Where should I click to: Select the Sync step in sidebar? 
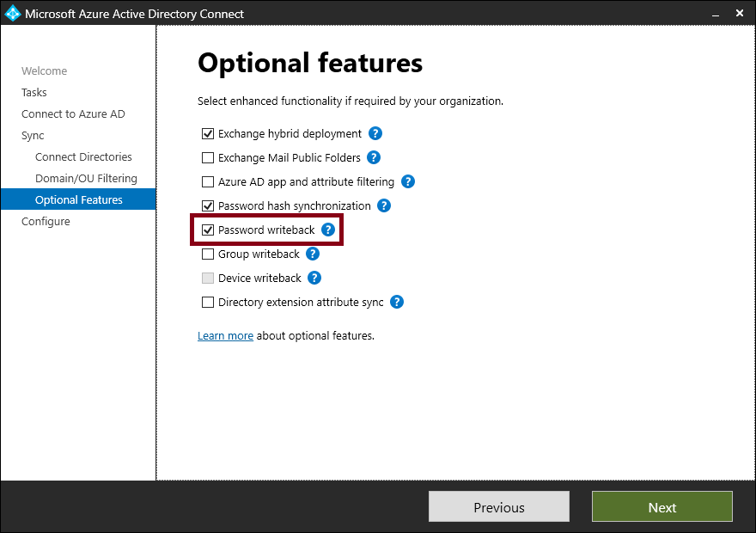(x=33, y=136)
